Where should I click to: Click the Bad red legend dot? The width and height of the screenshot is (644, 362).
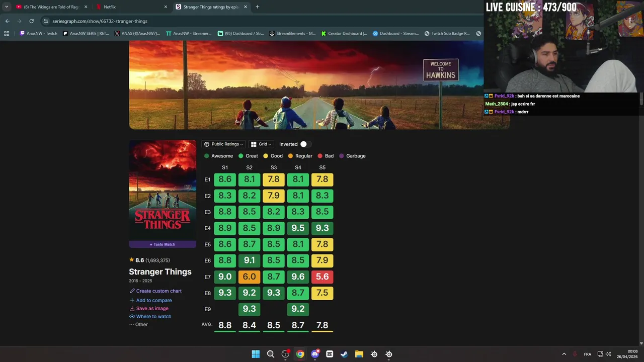click(320, 156)
